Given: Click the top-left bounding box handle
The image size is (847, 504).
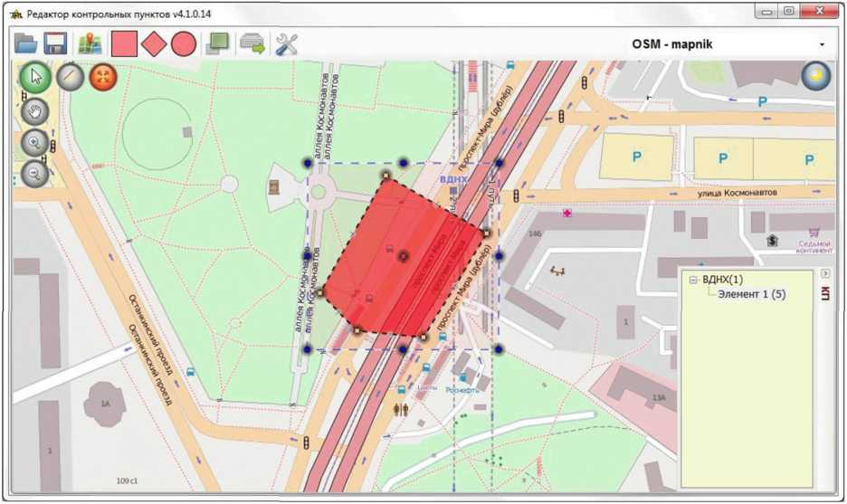Looking at the screenshot, I should coord(308,163).
